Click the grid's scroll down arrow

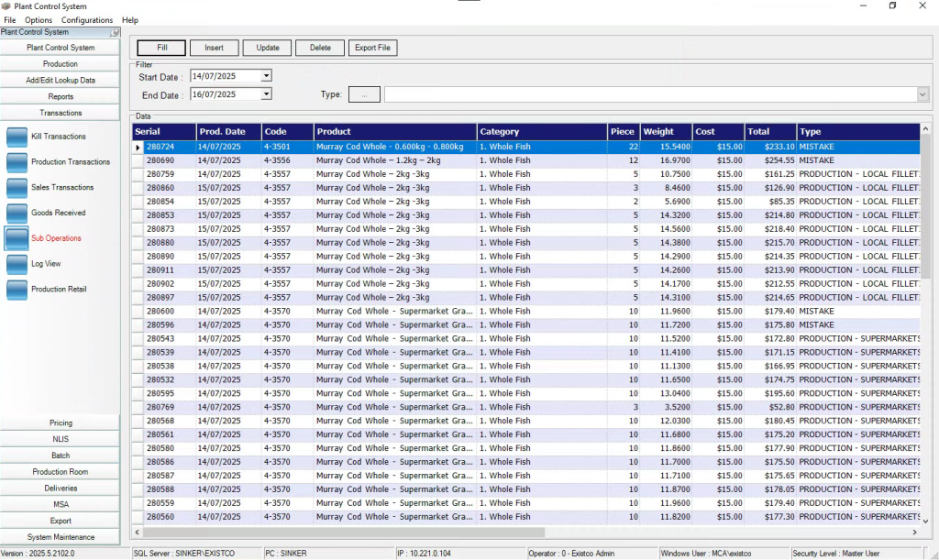point(925,522)
